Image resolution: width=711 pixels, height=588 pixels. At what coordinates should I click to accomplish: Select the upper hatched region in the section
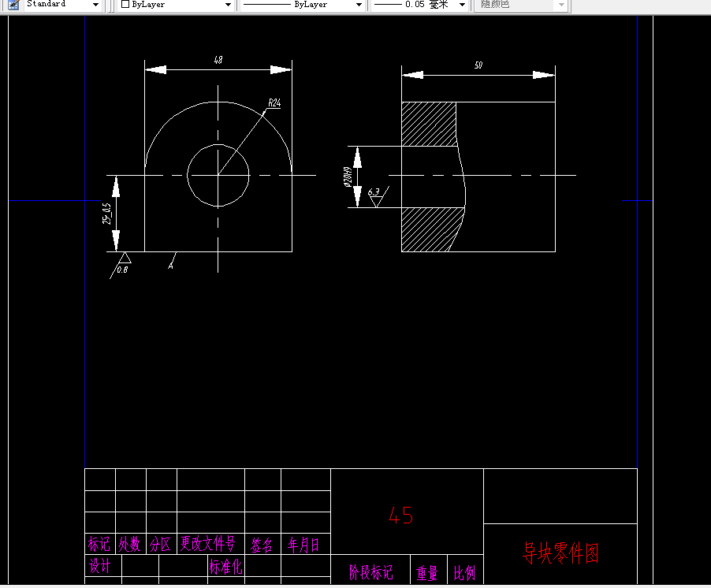point(430,122)
